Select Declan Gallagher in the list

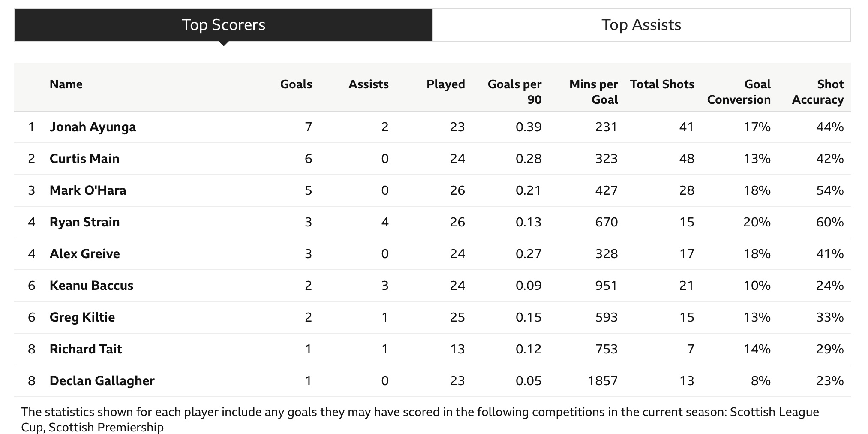coord(102,381)
